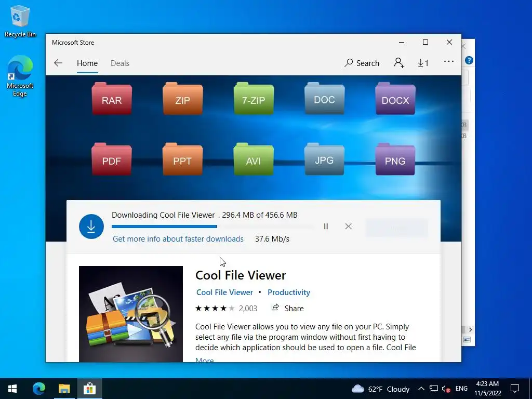The height and width of the screenshot is (399, 532).
Task: Open File Explorer from the taskbar
Action: coord(64,389)
